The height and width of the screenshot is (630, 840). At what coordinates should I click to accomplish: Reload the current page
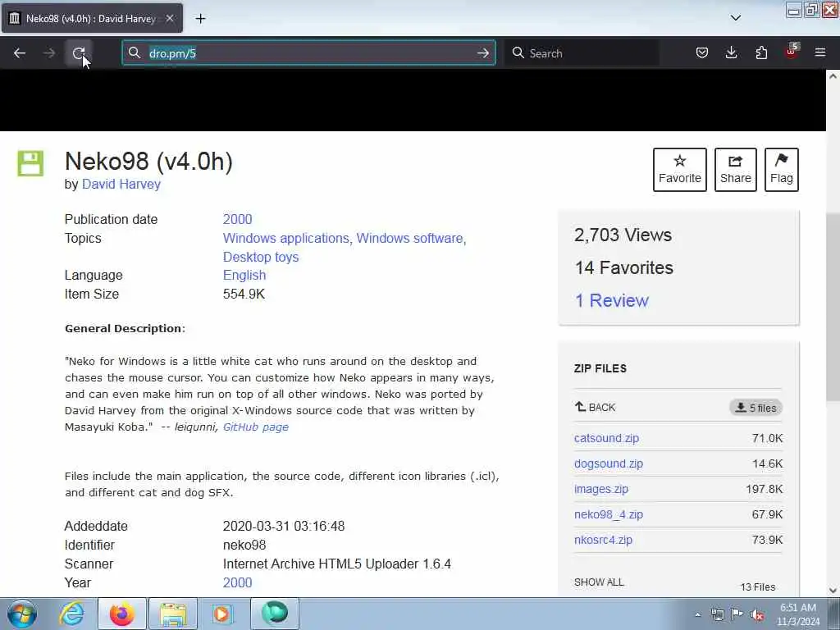[79, 53]
